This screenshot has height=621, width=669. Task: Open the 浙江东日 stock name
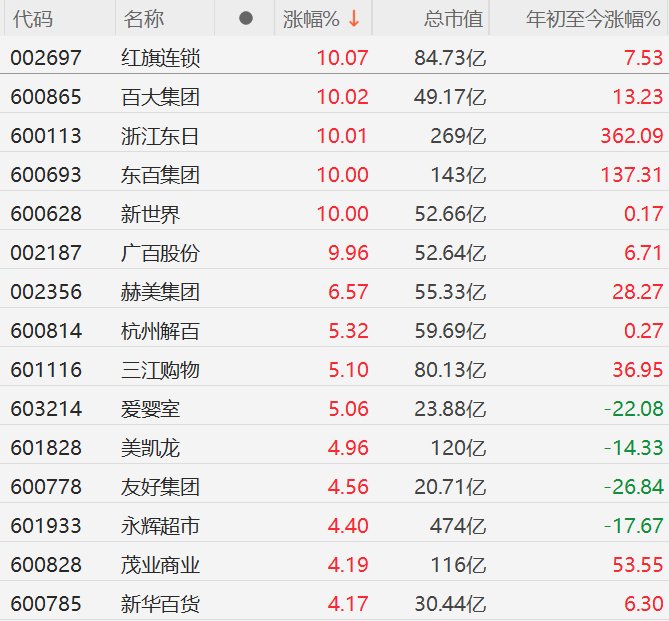pyautogui.click(x=160, y=136)
